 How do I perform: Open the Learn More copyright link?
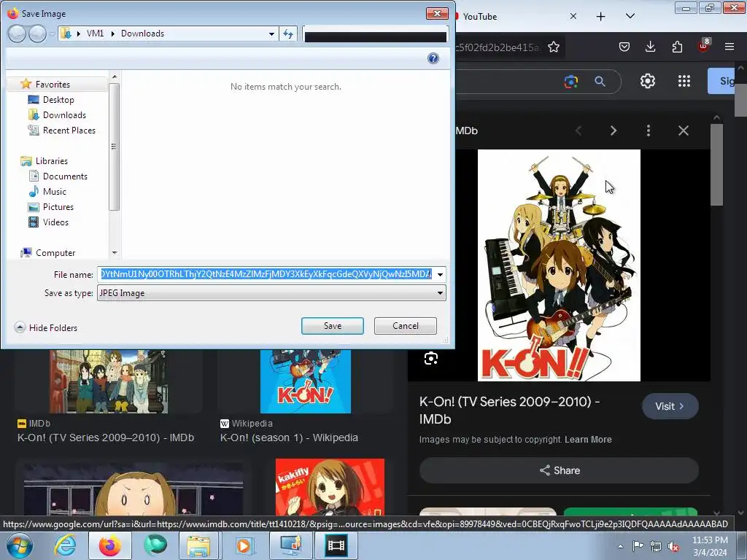(x=588, y=440)
